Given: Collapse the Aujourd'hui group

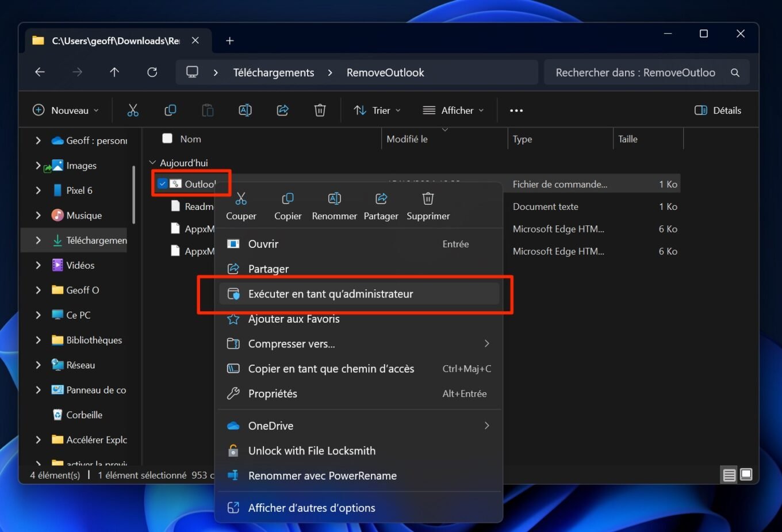Looking at the screenshot, I should 152,163.
